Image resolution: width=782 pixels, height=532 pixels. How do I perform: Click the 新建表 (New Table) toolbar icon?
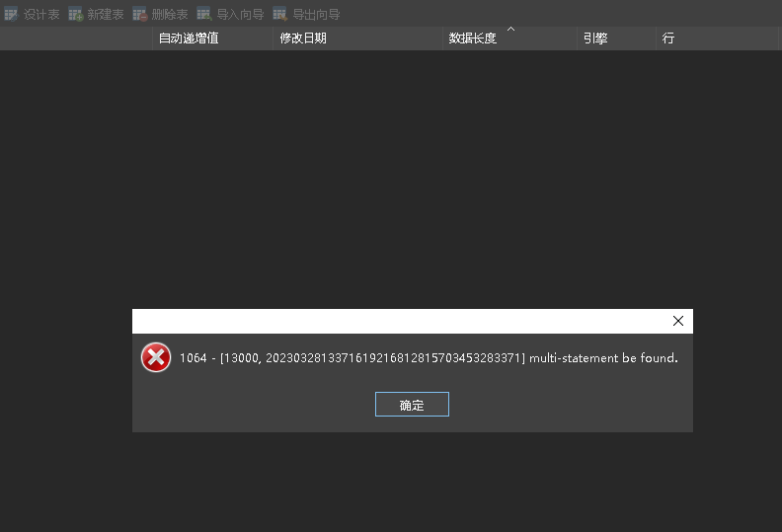pos(75,14)
